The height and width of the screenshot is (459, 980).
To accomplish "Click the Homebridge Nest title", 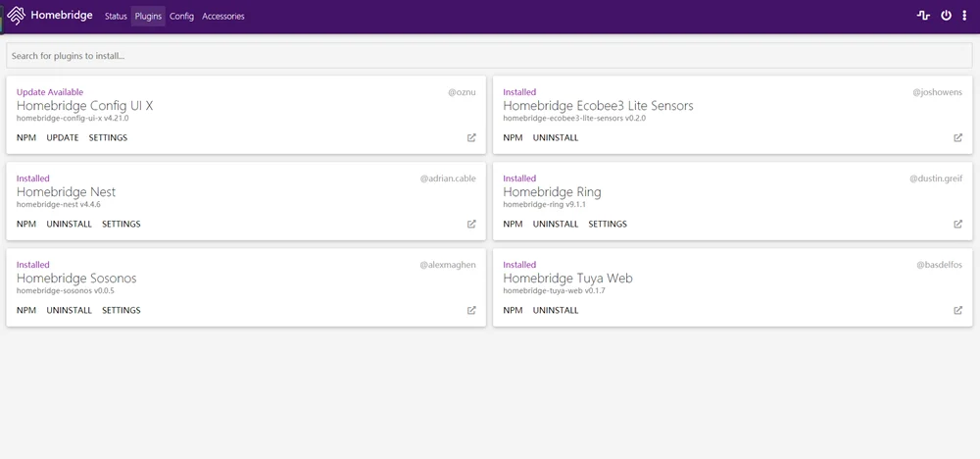I will click(x=66, y=192).
